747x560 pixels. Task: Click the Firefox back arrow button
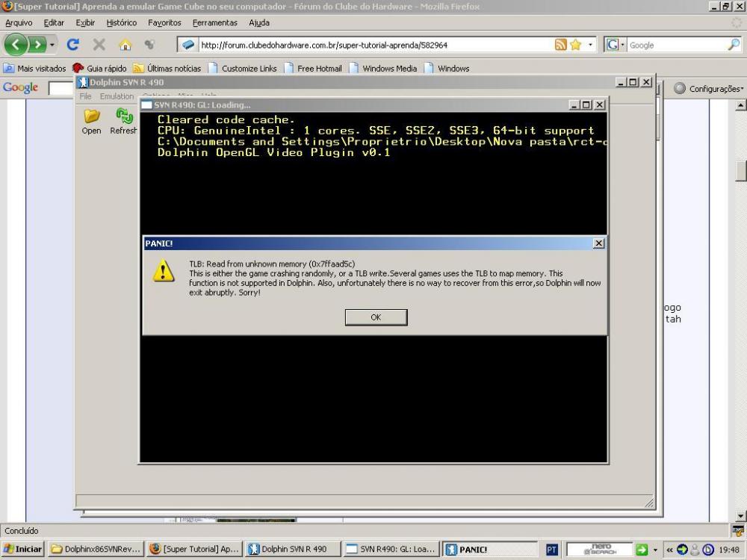17,45
